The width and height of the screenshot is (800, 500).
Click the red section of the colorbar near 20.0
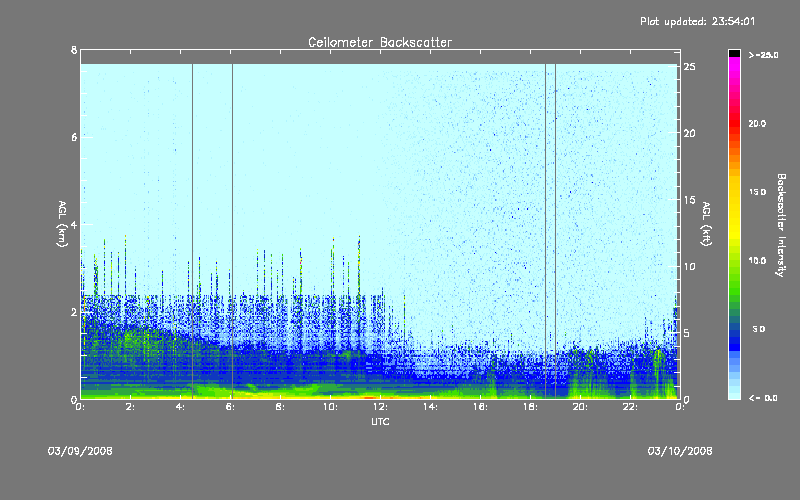click(x=734, y=122)
